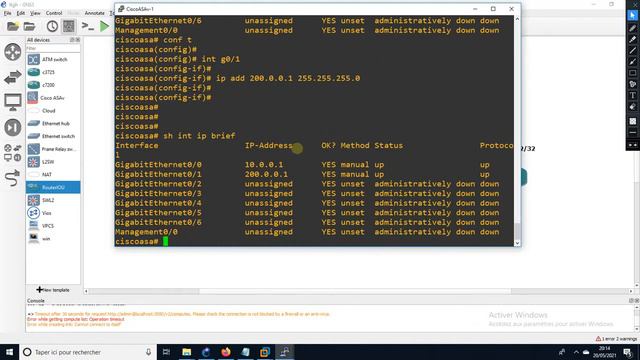Select text T tool in annotation toolbar
This screenshot has height=360, width=640.
click(633, 96)
